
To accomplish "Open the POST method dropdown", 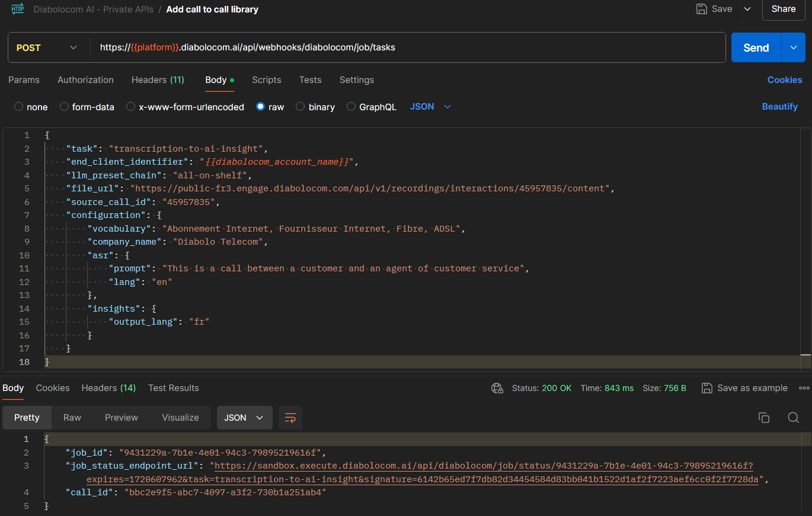I will coord(47,48).
